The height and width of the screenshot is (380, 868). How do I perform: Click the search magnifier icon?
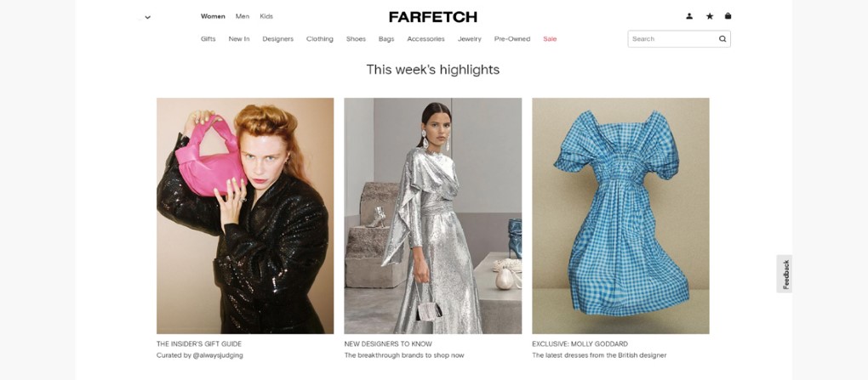[x=722, y=39]
